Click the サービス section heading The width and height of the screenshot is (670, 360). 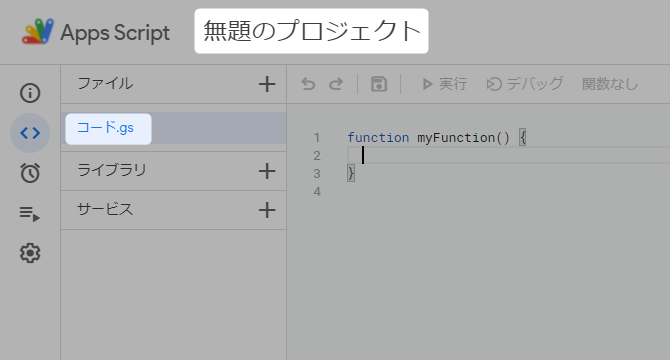click(x=105, y=209)
